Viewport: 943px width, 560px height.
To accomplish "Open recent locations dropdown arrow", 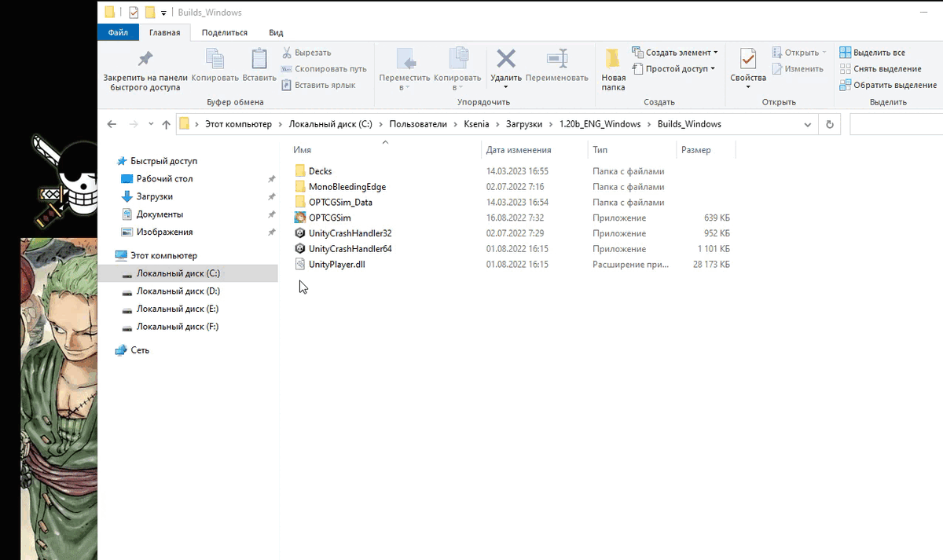I will [x=151, y=125].
